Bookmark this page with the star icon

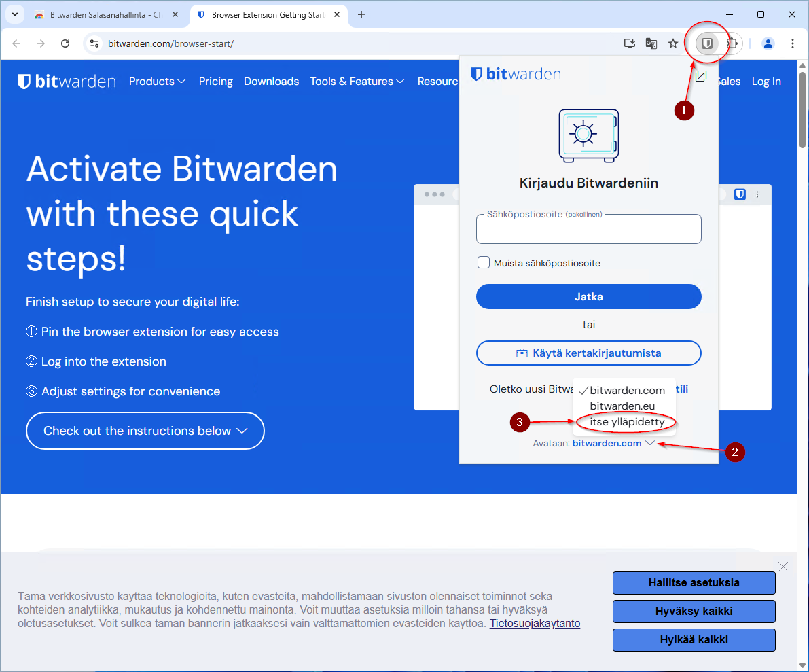(672, 43)
